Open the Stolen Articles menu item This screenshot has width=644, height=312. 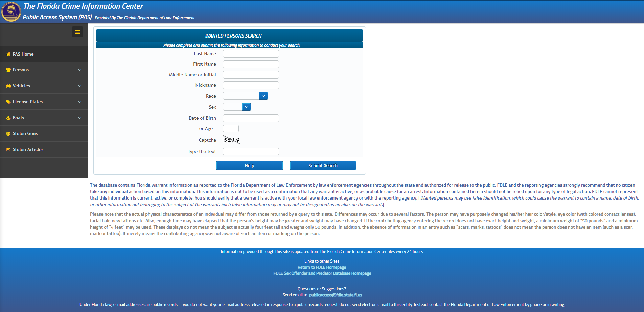coord(44,149)
